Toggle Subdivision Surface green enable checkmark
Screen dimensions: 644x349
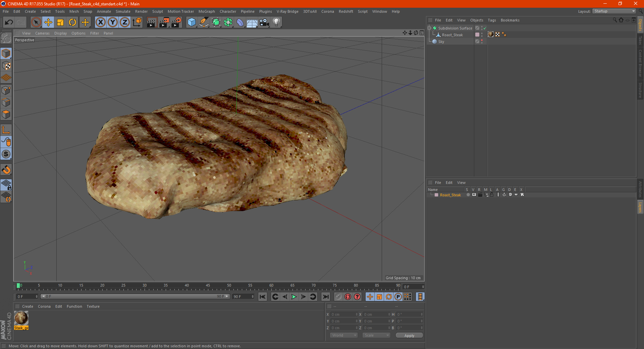pos(485,28)
